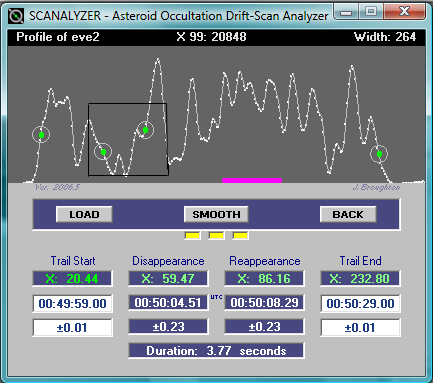
Task: Click the Disappearance X: 59.47 value
Action: 168,278
